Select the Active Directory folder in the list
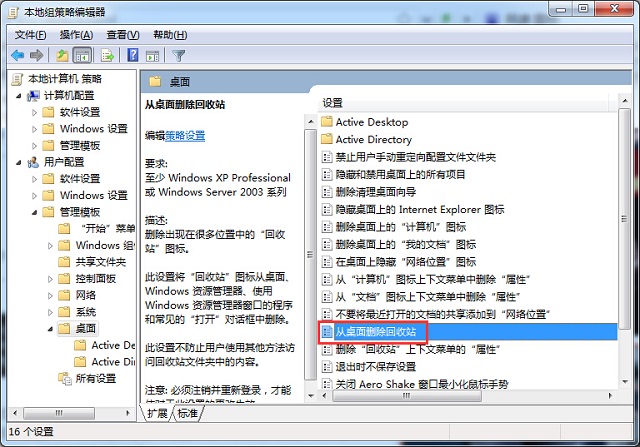Image resolution: width=640 pixels, height=447 pixels. (x=373, y=140)
